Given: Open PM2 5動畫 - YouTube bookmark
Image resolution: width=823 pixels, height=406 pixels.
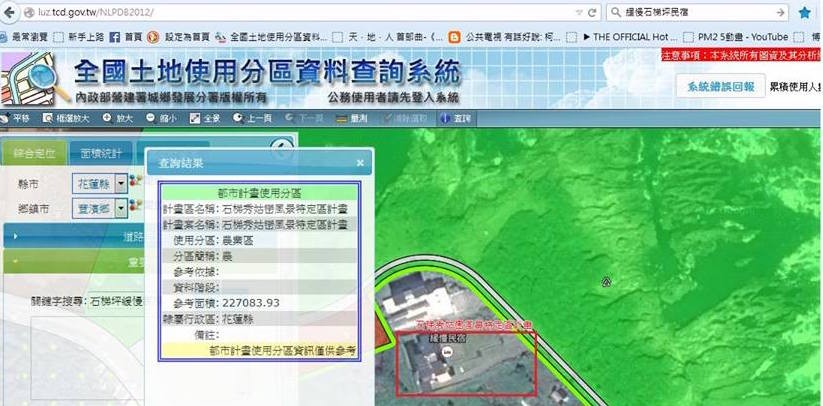Looking at the screenshot, I should 737,37.
